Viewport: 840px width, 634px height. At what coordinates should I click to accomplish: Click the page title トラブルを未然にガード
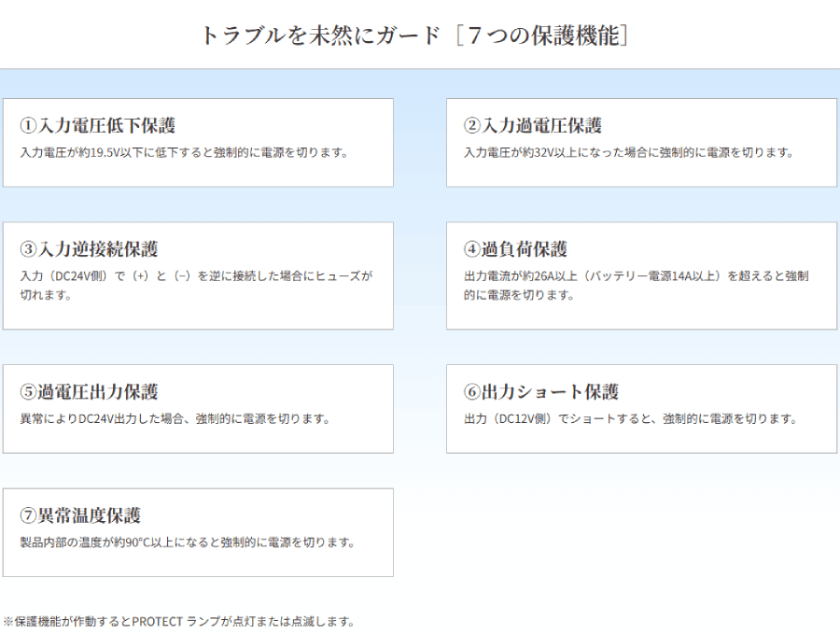pyautogui.click(x=319, y=35)
